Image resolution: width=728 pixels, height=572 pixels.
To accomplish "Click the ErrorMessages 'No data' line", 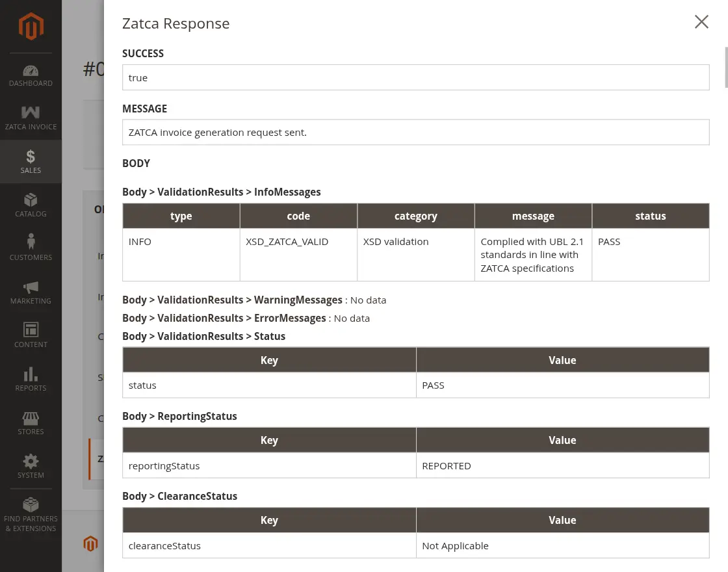I will click(x=246, y=318).
